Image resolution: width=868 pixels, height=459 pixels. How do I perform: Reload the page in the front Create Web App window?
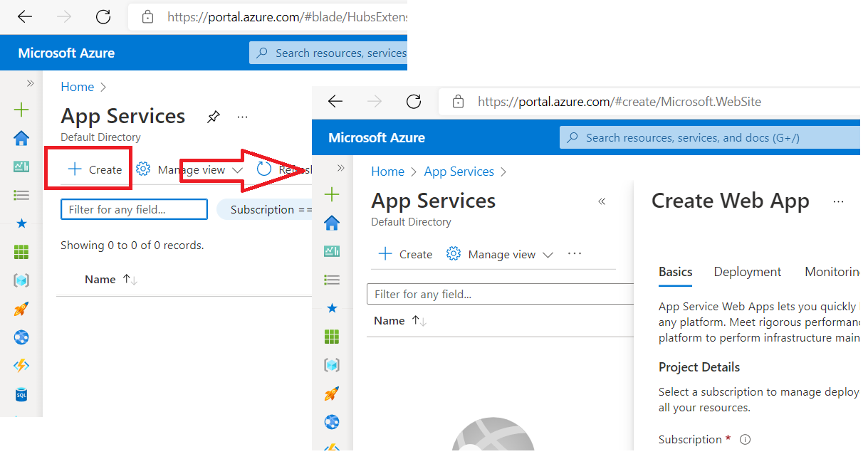coord(414,102)
